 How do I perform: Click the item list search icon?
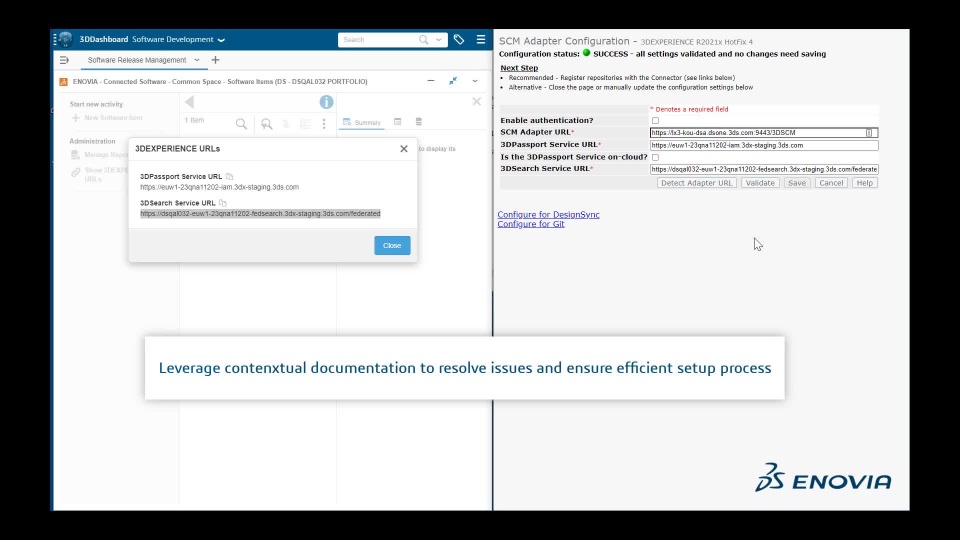pos(241,124)
